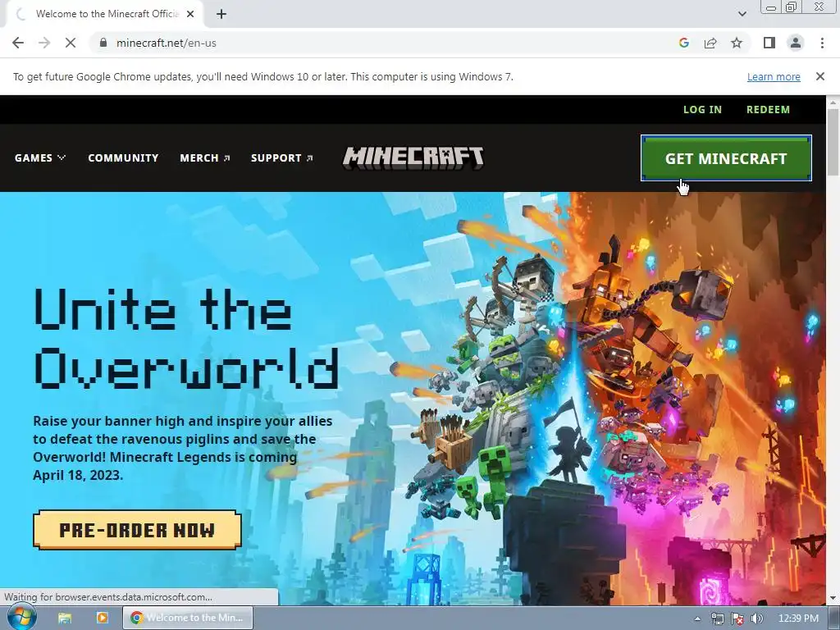Screen dimensions: 840x630
Task: Click the GET MINECRAFT button
Action: coord(726,158)
